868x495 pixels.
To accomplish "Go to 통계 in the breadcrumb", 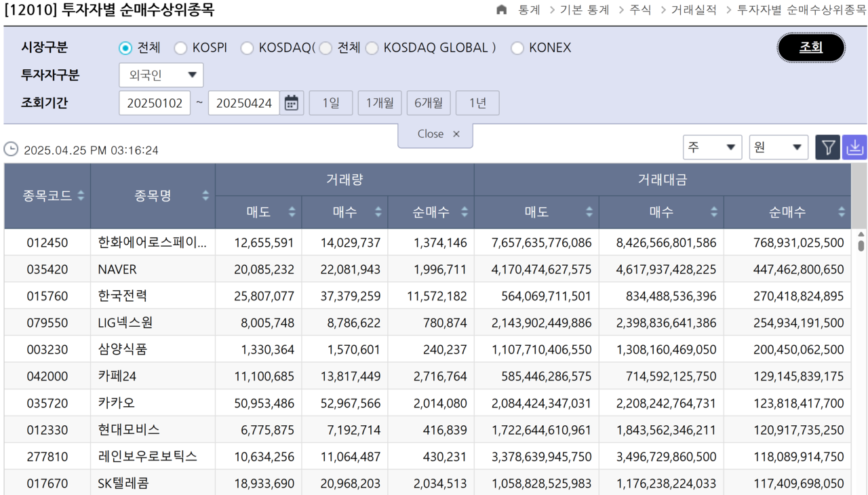I will (530, 9).
